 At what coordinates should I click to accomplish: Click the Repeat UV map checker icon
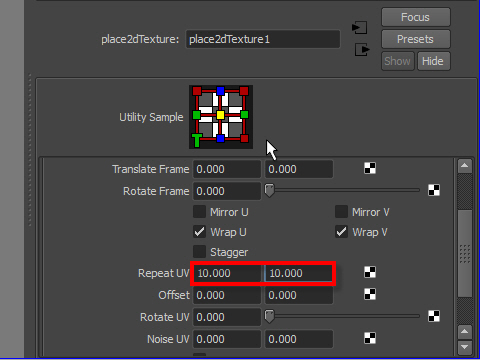pos(370,272)
